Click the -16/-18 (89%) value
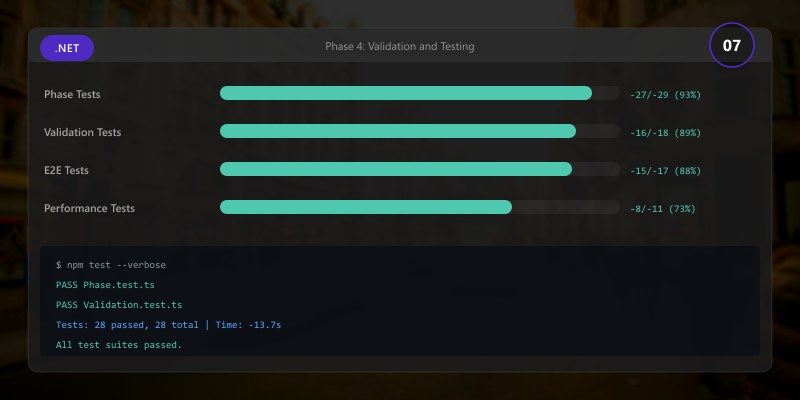 click(665, 133)
